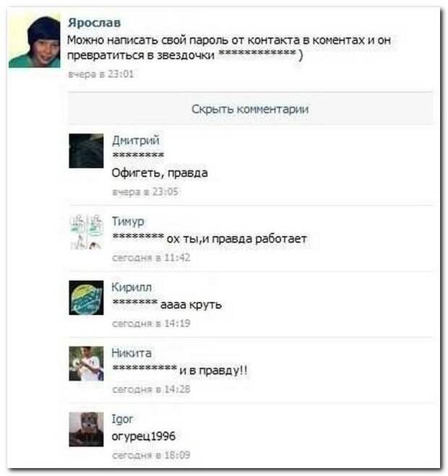Open Igor's avatar photo
This screenshot has width=448, height=476.
(x=86, y=429)
